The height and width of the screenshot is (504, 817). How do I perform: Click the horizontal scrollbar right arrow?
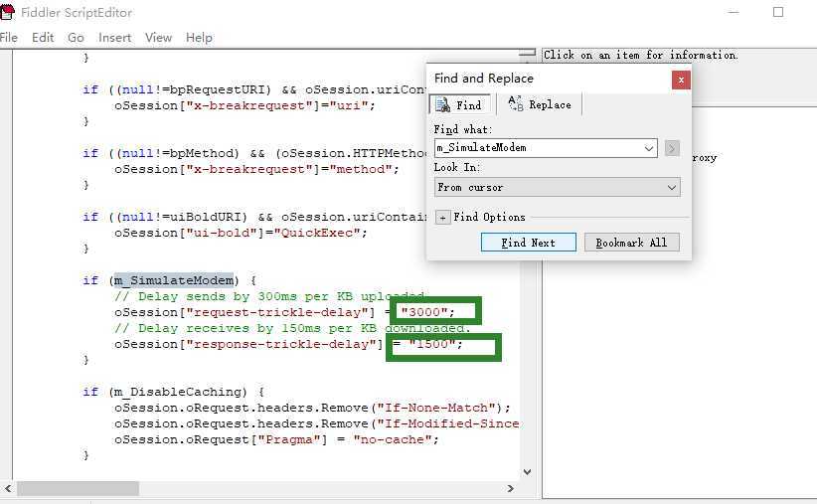[x=511, y=488]
